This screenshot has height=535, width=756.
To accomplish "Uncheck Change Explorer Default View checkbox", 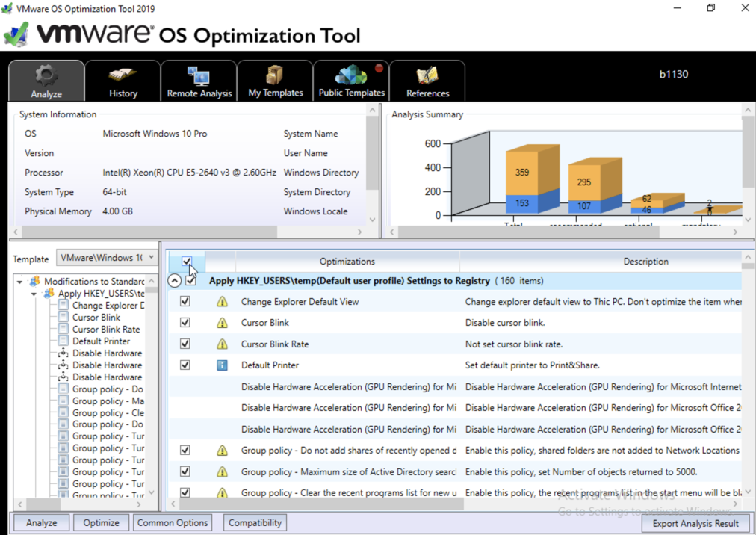I will tap(185, 302).
